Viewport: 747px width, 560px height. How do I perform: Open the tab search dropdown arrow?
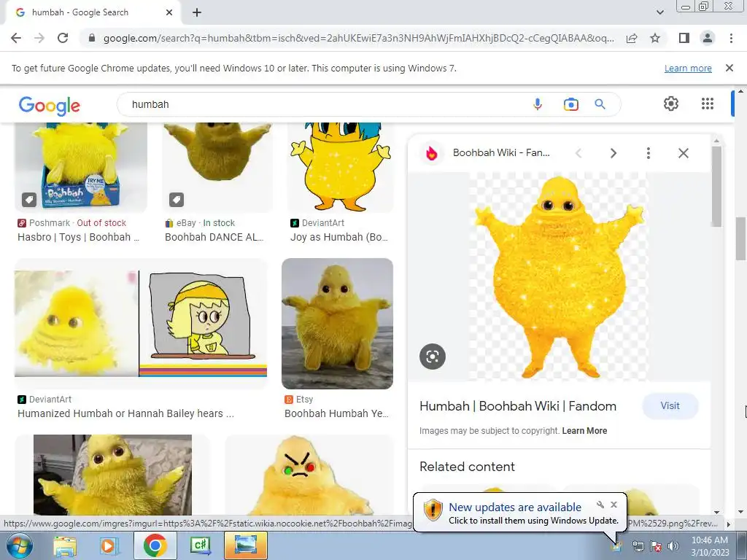(659, 13)
